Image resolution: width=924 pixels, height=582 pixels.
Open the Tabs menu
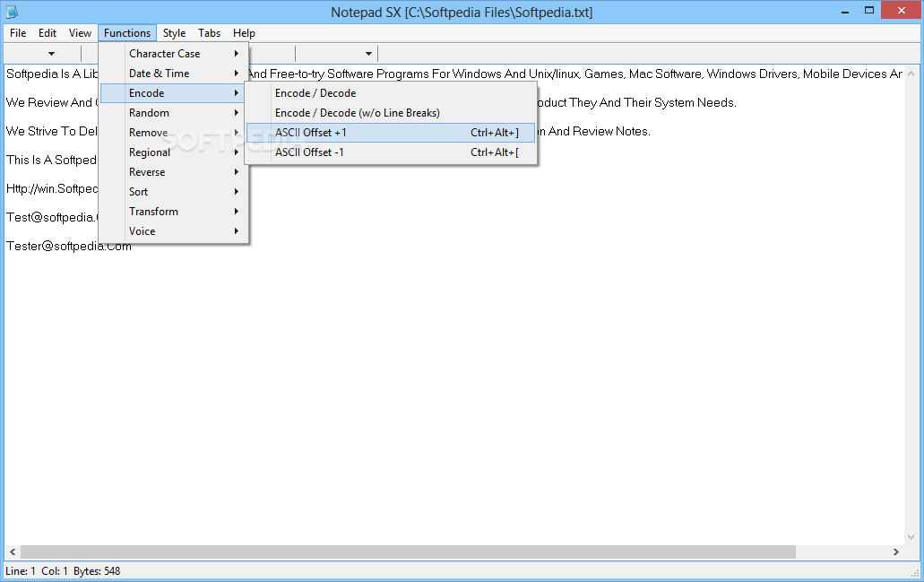click(x=209, y=33)
